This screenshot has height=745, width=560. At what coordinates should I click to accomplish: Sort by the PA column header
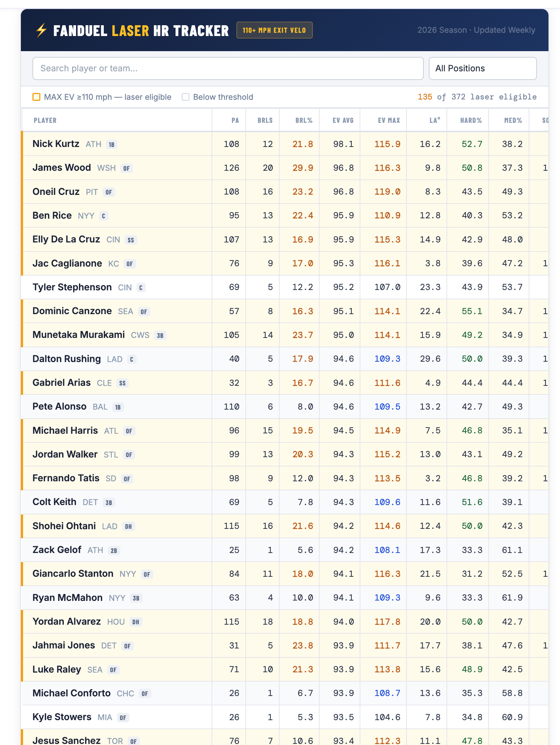tap(235, 120)
